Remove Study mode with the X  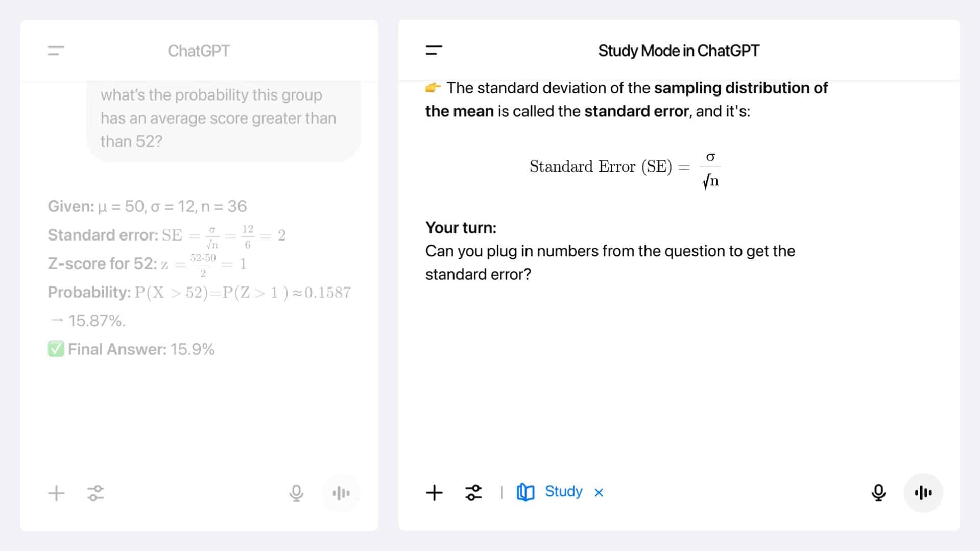(599, 492)
